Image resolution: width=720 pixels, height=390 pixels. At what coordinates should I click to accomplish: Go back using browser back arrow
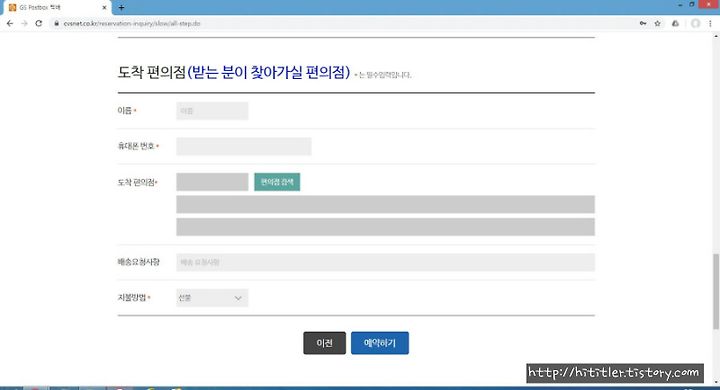tap(10, 23)
